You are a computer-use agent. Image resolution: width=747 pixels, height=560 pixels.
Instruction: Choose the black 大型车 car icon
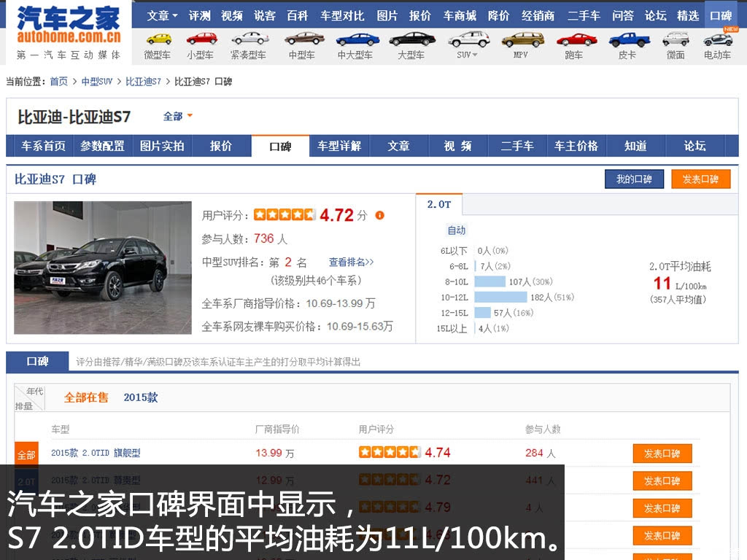click(x=412, y=39)
